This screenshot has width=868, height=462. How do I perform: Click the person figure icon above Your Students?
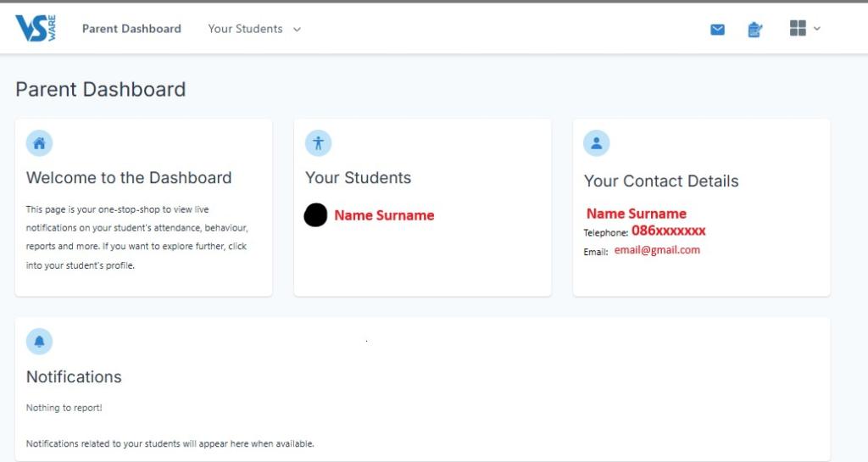(319, 143)
